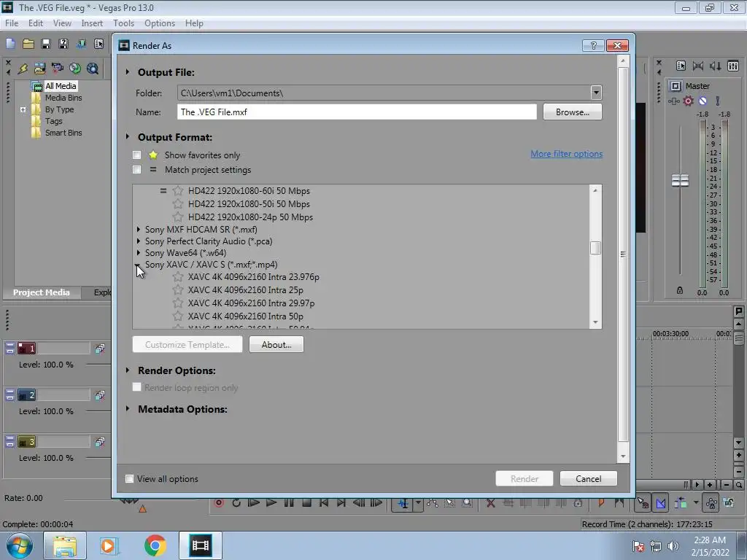Click the Properties icon in the main toolbar
747x560 pixels.
click(x=98, y=44)
